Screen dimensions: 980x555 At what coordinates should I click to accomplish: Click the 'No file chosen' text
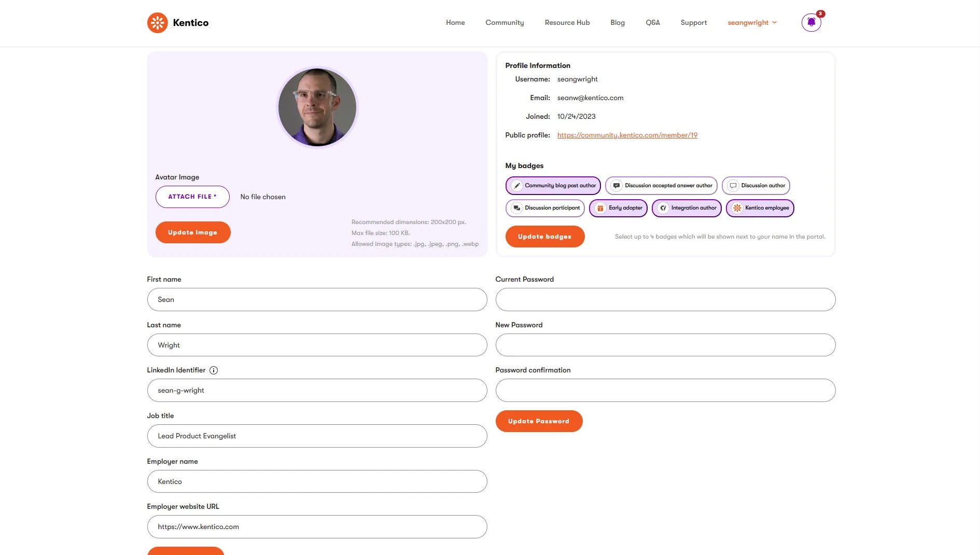coord(263,197)
